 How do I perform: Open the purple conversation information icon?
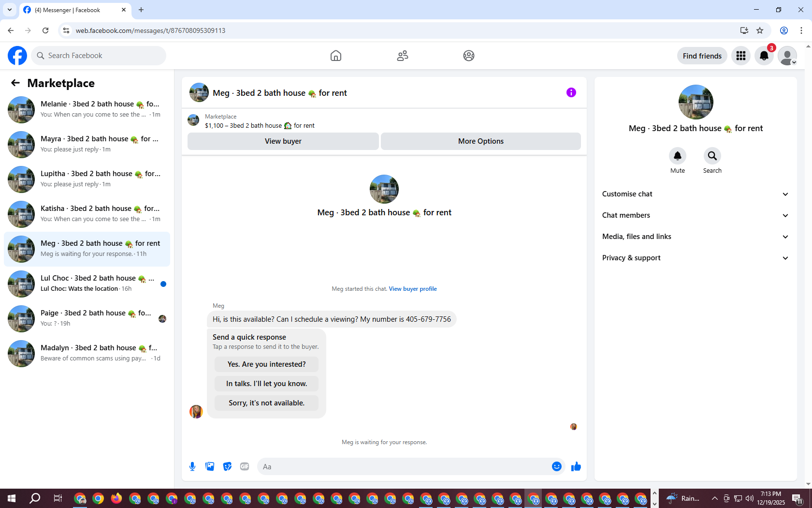(x=571, y=92)
